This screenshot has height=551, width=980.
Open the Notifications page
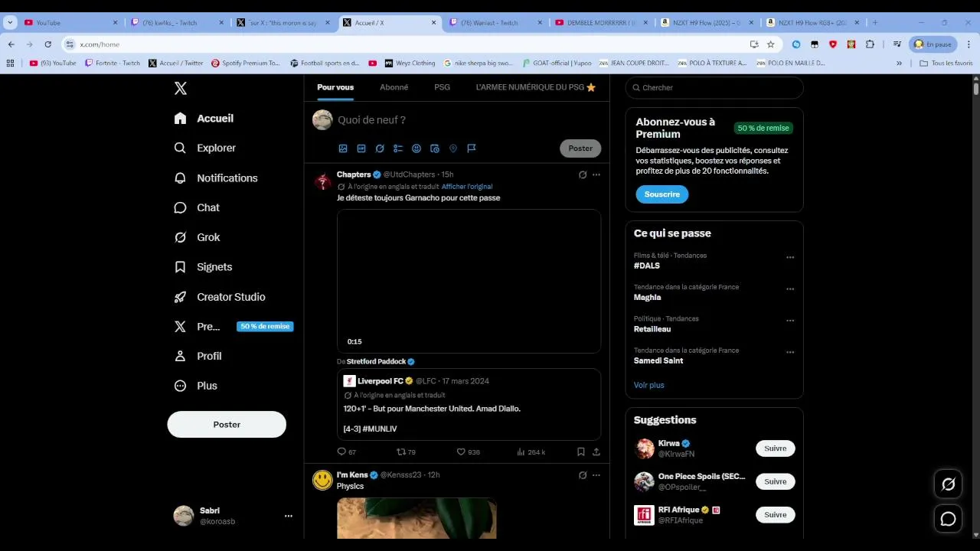click(216, 178)
